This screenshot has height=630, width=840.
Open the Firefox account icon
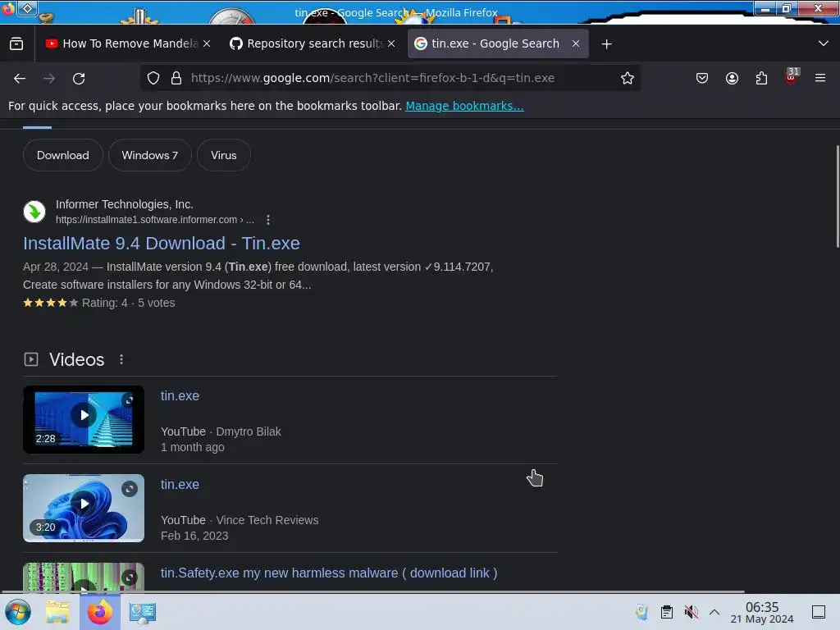732,78
